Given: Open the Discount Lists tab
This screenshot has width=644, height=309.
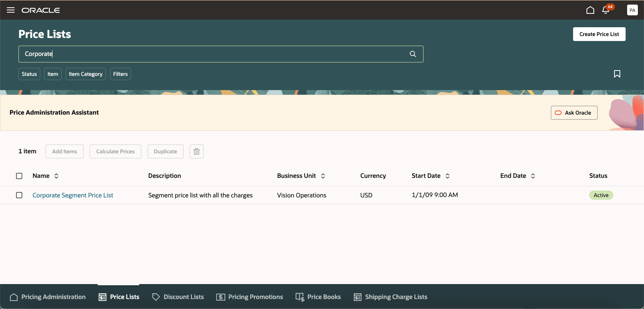Looking at the screenshot, I should coord(178,297).
